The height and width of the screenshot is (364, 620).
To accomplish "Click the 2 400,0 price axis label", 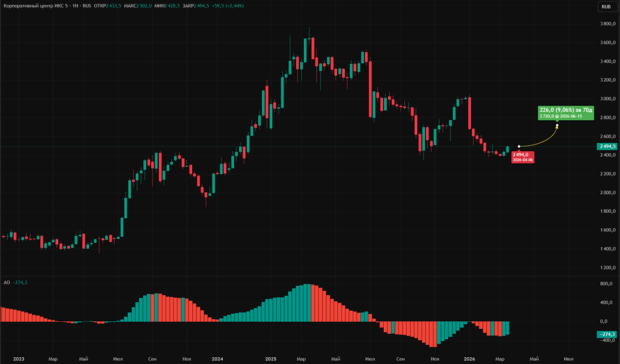I will (608, 155).
